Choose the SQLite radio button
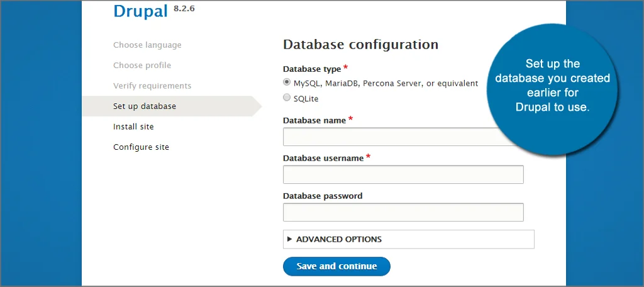 pyautogui.click(x=287, y=98)
